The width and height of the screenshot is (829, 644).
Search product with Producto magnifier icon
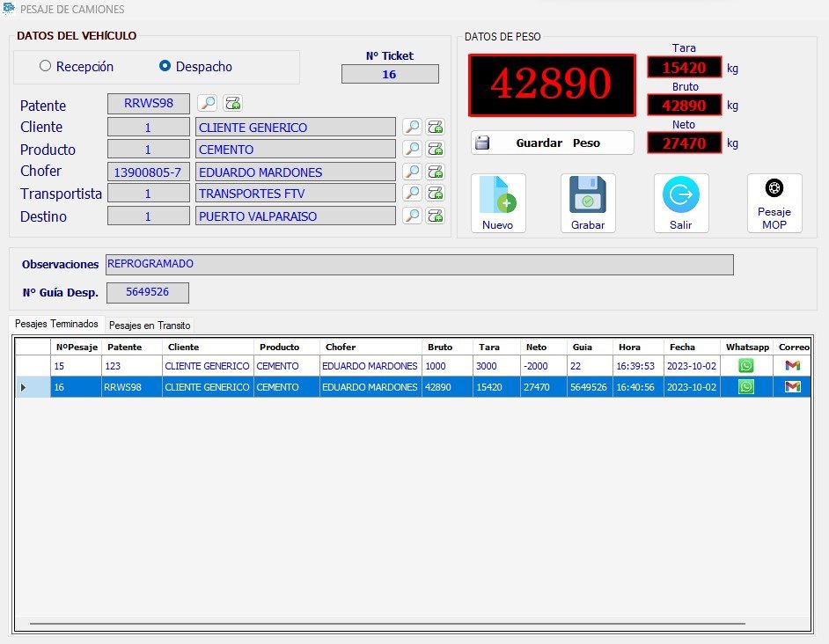[x=412, y=149]
